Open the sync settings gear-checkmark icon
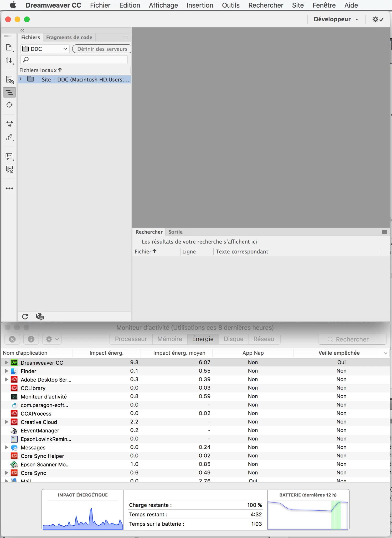The width and height of the screenshot is (392, 538). pyautogui.click(x=378, y=19)
